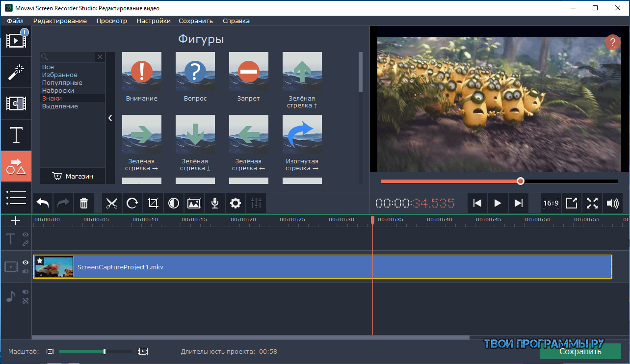Image resolution: width=630 pixels, height=364 pixels.
Task: Mute the music audio track
Action: coord(26,292)
